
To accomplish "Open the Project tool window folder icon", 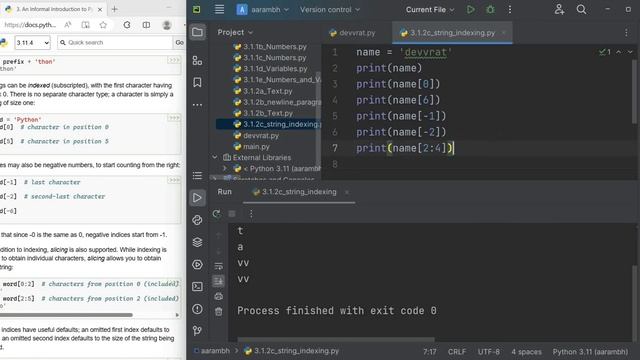I will pos(197,32).
